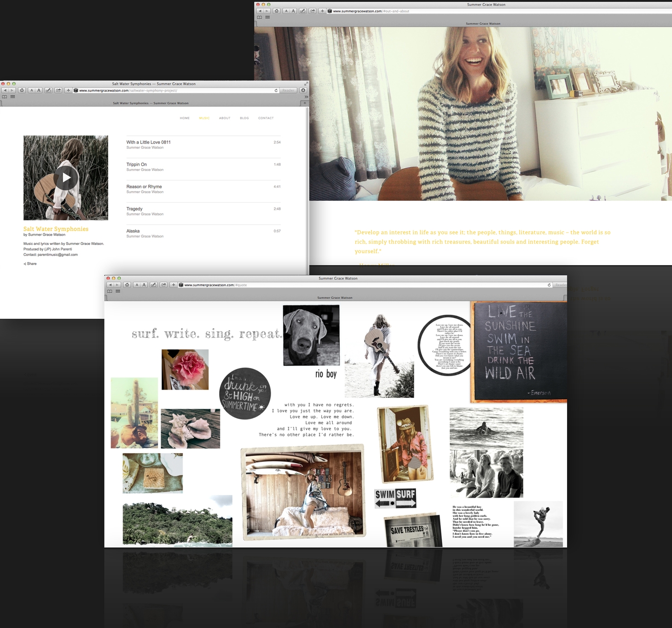This screenshot has width=672, height=628.
Task: Open the surfboard cabin photo
Action: pos(303,492)
